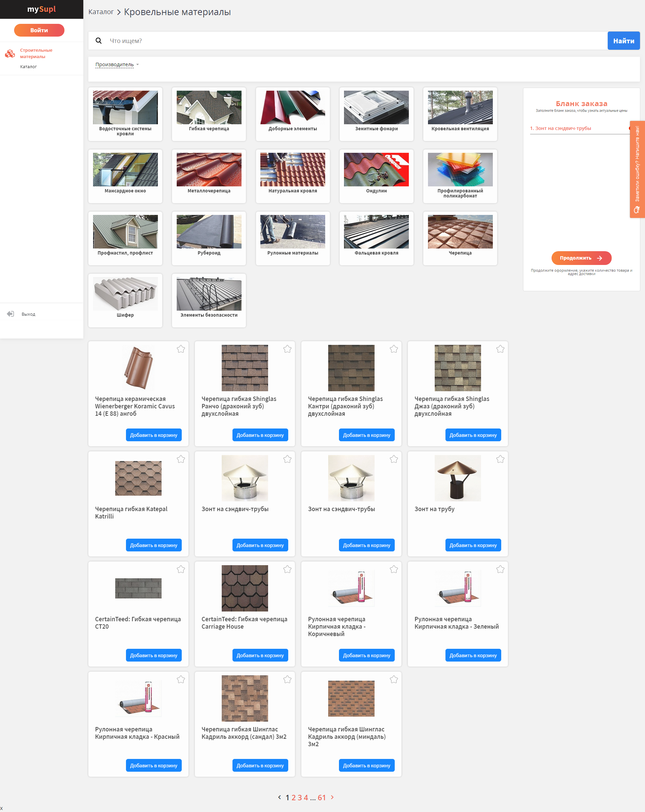Open Зенитные фонари category
The width and height of the screenshot is (645, 812).
(x=376, y=114)
